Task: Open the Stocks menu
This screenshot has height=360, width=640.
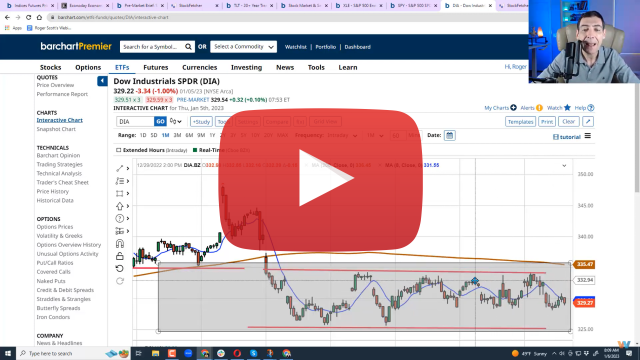Action: click(x=50, y=67)
